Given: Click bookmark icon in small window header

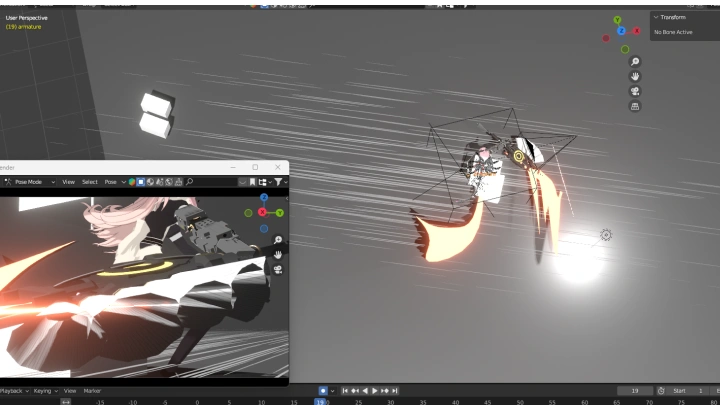Looking at the screenshot, I should tap(252, 182).
